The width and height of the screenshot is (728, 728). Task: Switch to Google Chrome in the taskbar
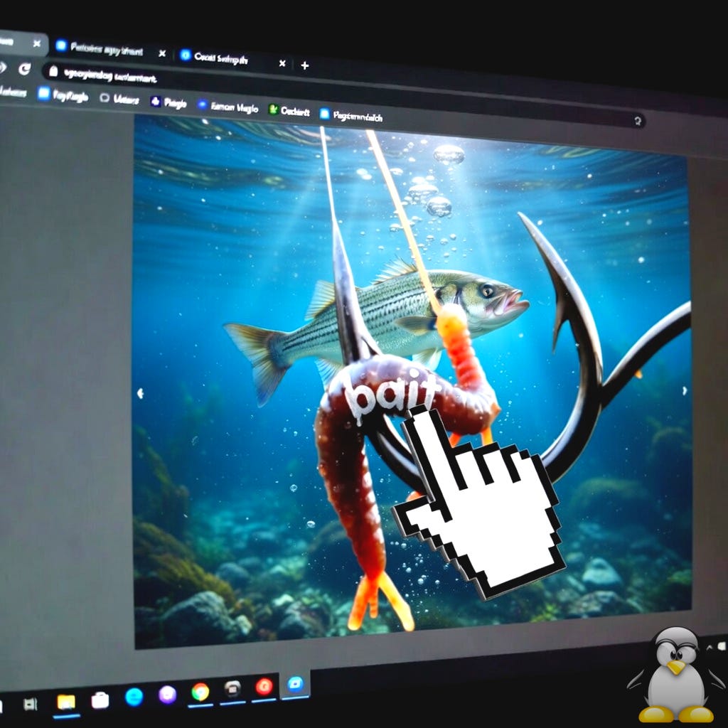click(200, 692)
